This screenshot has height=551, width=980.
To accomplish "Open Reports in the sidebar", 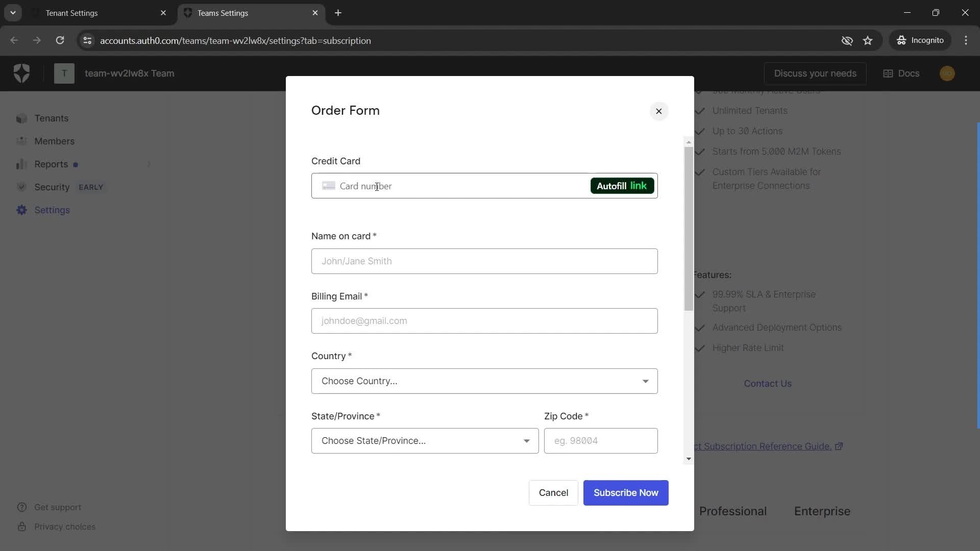I will pos(51,164).
